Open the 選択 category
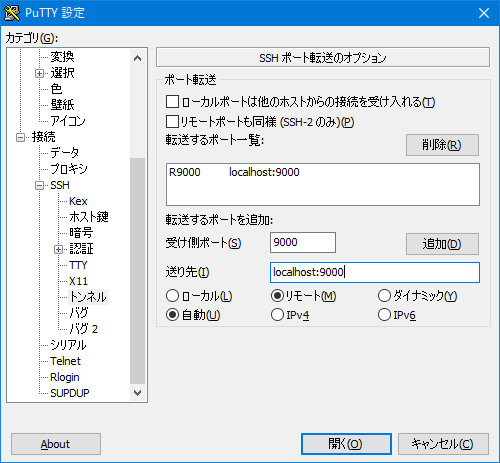This screenshot has width=500, height=463. [62, 73]
